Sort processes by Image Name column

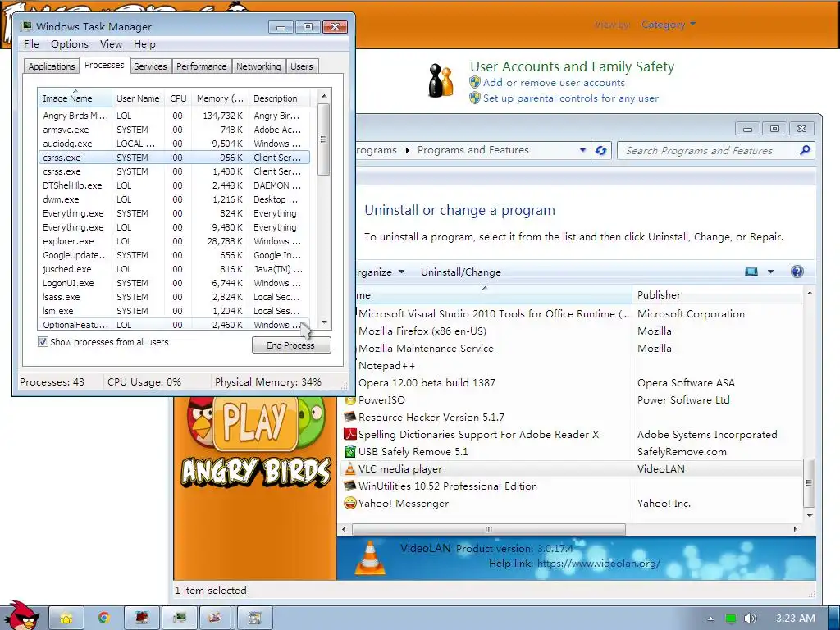(x=75, y=98)
